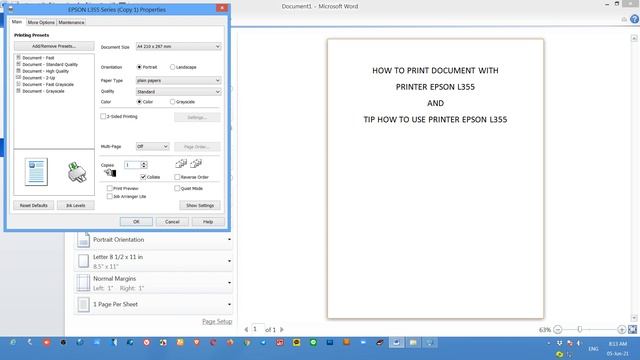Click the document page preview thumbnail
The width and height of the screenshot is (640, 360).
(x=36, y=172)
